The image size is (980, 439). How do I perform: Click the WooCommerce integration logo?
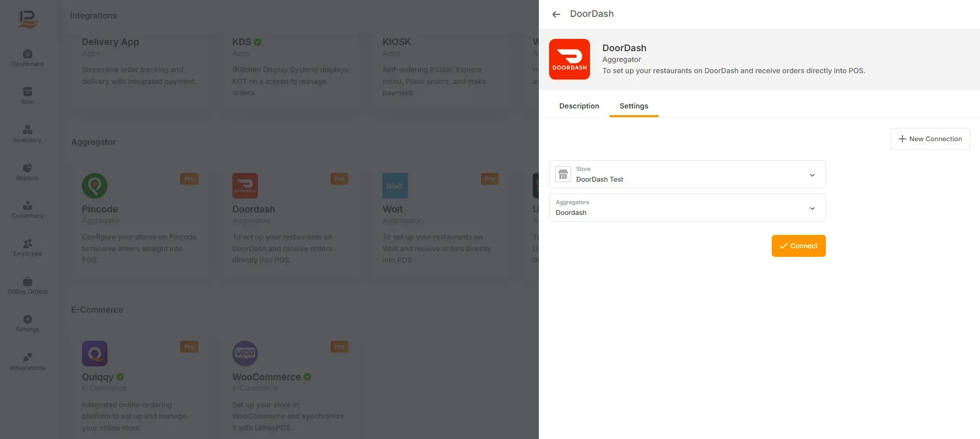(245, 354)
